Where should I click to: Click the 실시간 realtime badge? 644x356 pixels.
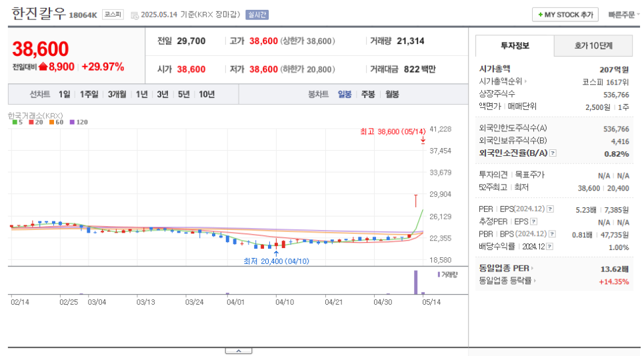[257, 15]
